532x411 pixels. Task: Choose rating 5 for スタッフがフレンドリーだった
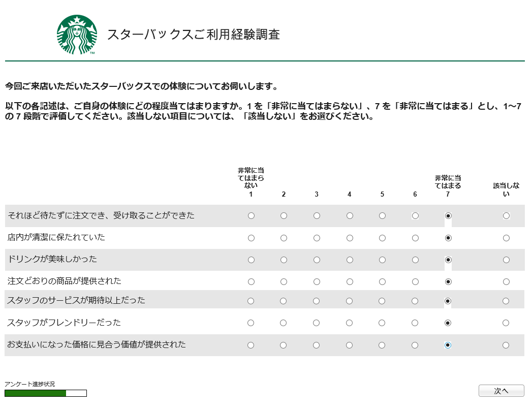coord(382,323)
